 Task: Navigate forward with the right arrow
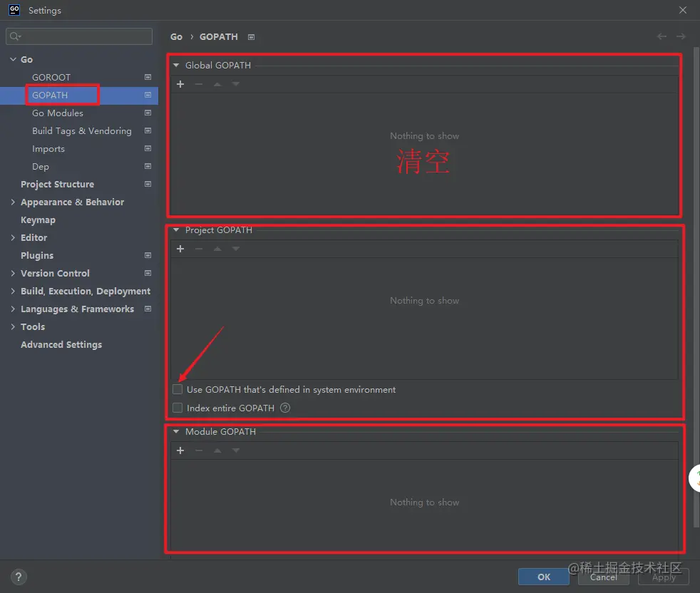point(681,36)
